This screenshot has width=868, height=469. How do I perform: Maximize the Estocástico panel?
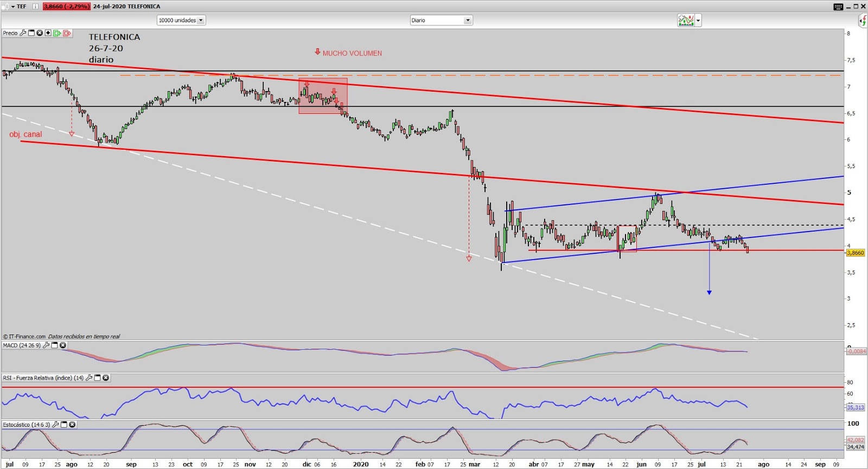[63, 425]
